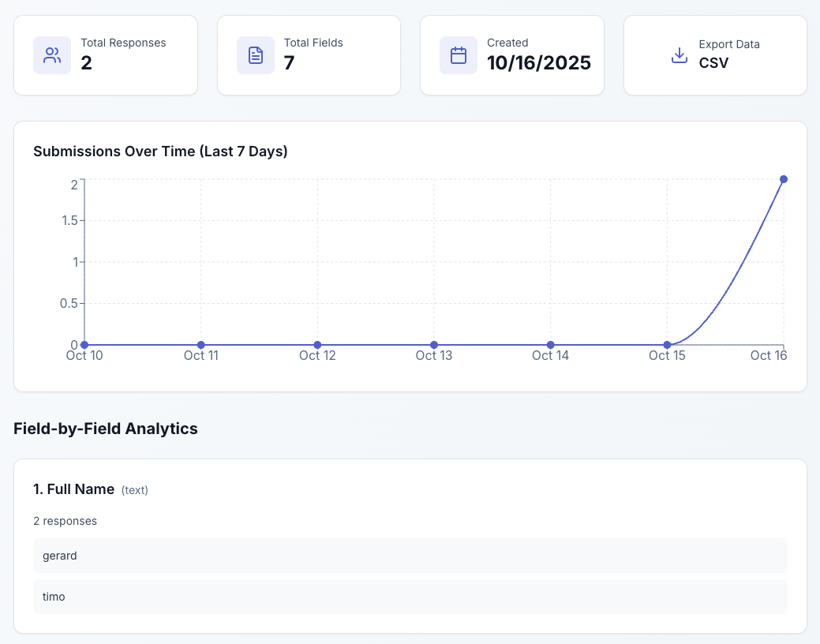Viewport: 820px width, 644px height.
Task: Select the Oct 16 data point on the chart
Action: coord(784,178)
